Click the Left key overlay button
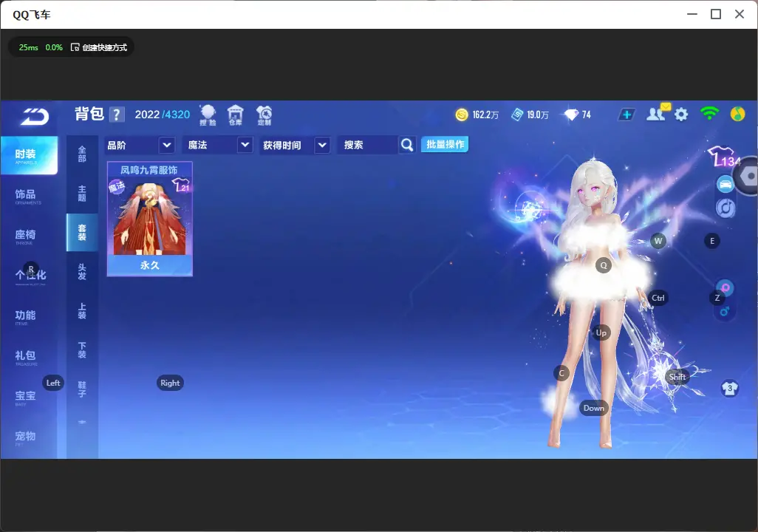Viewport: 758px width, 532px height. [53, 383]
